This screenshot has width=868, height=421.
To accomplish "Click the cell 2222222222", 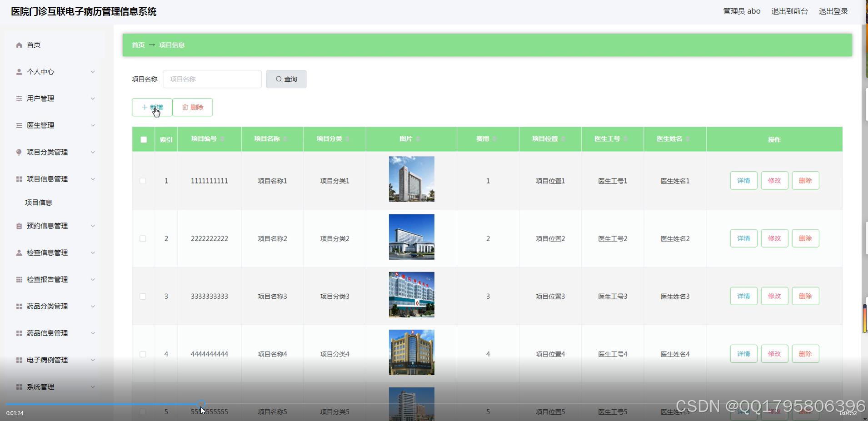I will [210, 238].
